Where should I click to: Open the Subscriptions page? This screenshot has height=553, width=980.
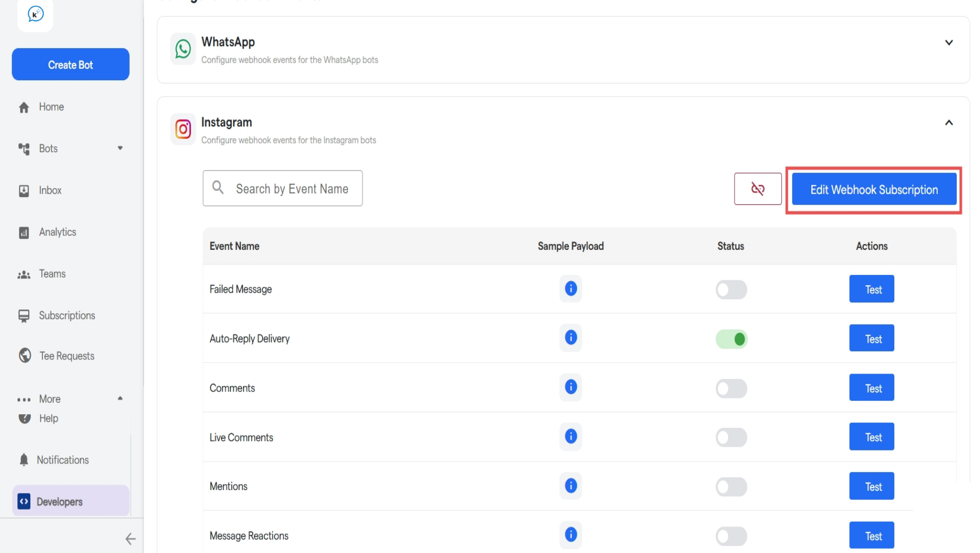pyautogui.click(x=66, y=315)
